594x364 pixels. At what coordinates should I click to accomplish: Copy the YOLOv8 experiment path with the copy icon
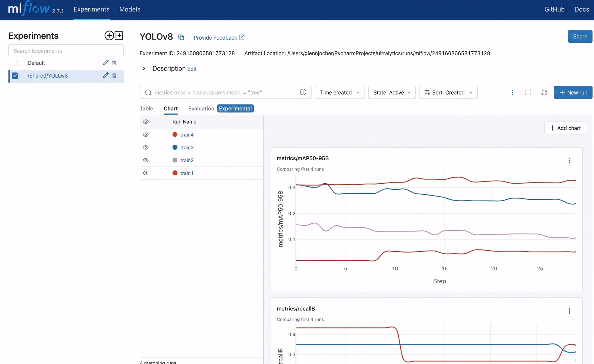click(x=181, y=37)
